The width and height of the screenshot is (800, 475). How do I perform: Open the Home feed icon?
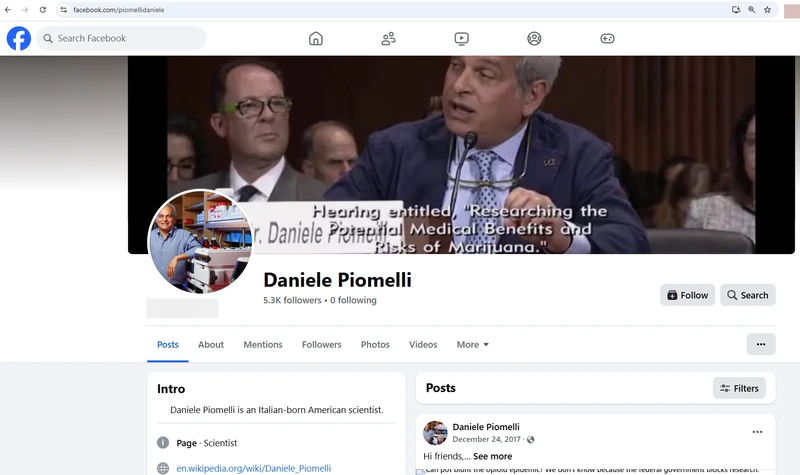(x=316, y=38)
